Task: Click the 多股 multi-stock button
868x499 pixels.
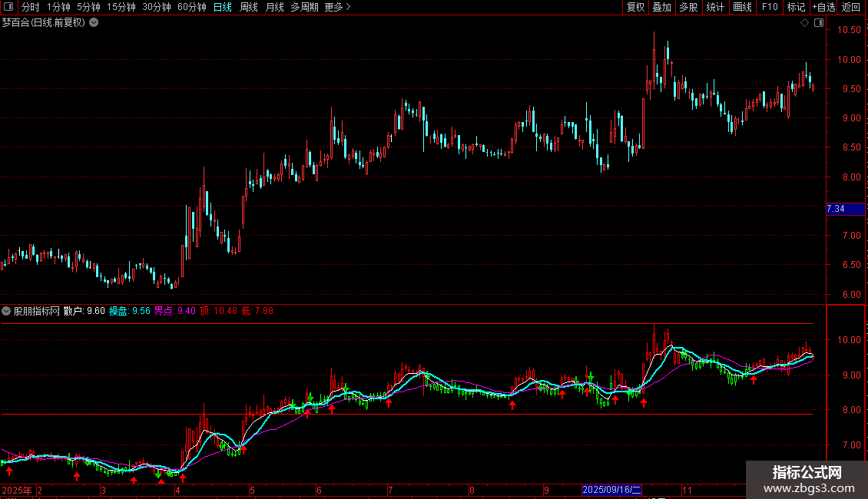Action: (689, 7)
